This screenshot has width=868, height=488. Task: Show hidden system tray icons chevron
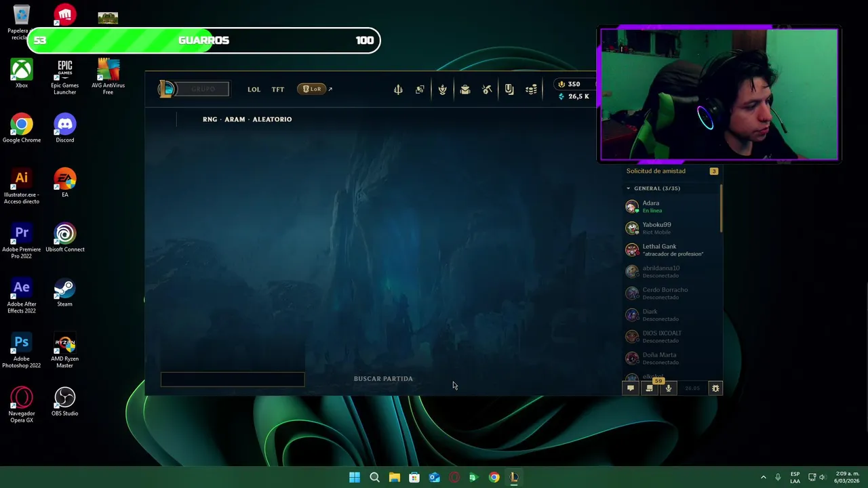(x=764, y=477)
